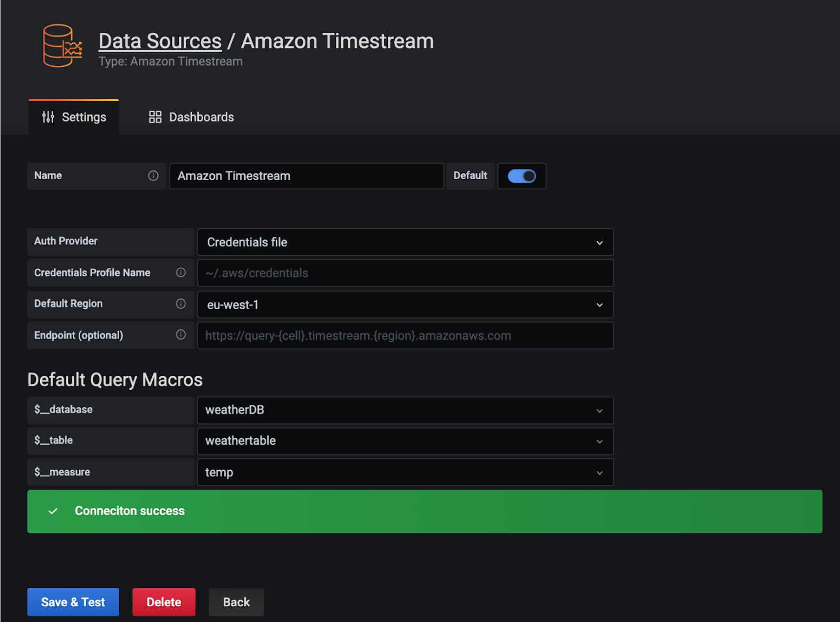This screenshot has width=840, height=622.
Task: Open the Auth Provider dropdown
Action: [405, 242]
